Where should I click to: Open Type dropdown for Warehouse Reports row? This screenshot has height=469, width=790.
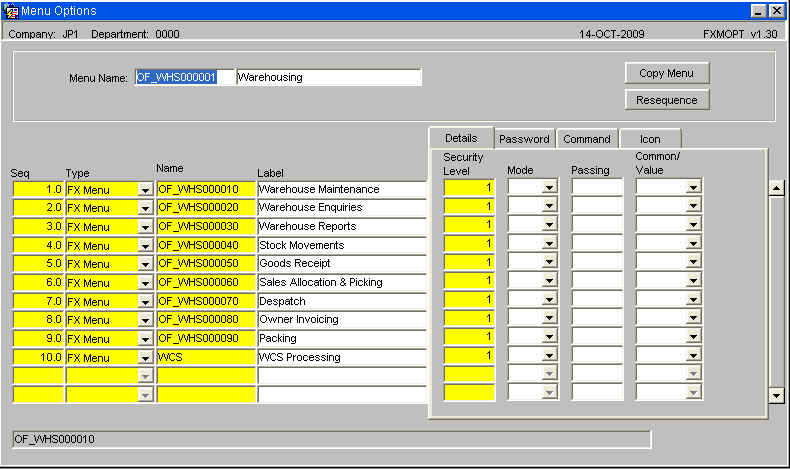(145, 227)
